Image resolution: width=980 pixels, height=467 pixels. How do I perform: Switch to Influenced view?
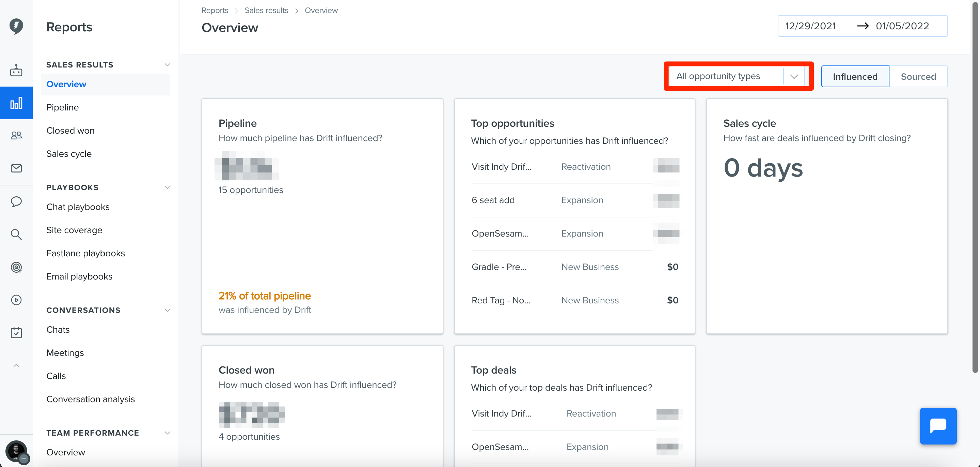[x=855, y=77]
